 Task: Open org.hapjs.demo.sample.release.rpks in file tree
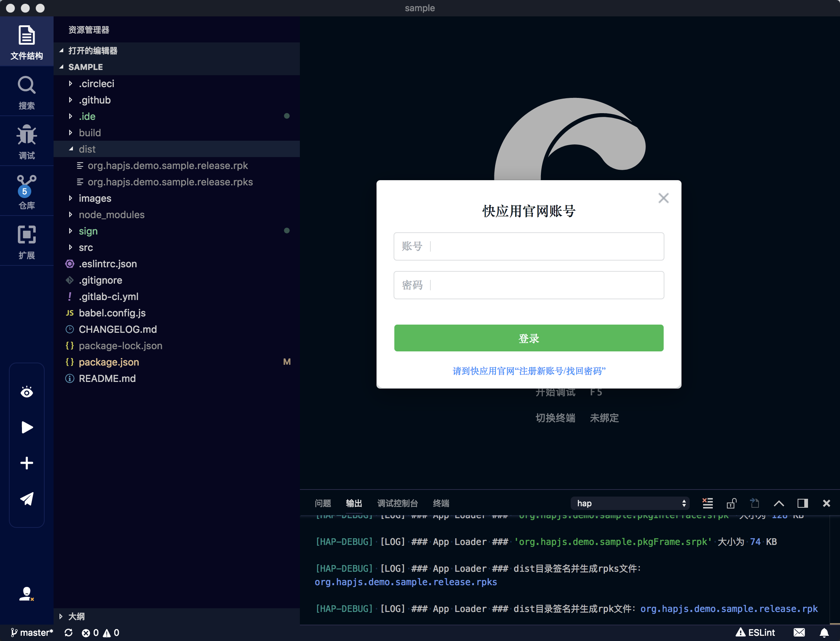[x=177, y=182]
